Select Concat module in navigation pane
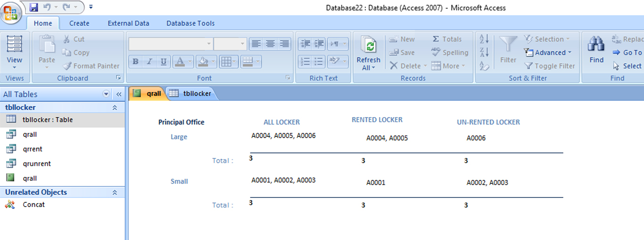 click(62, 204)
